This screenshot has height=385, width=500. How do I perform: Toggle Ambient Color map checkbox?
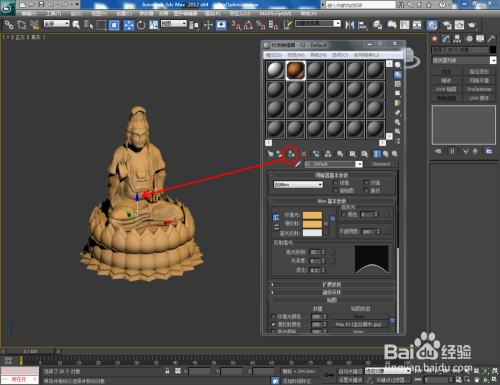click(273, 316)
